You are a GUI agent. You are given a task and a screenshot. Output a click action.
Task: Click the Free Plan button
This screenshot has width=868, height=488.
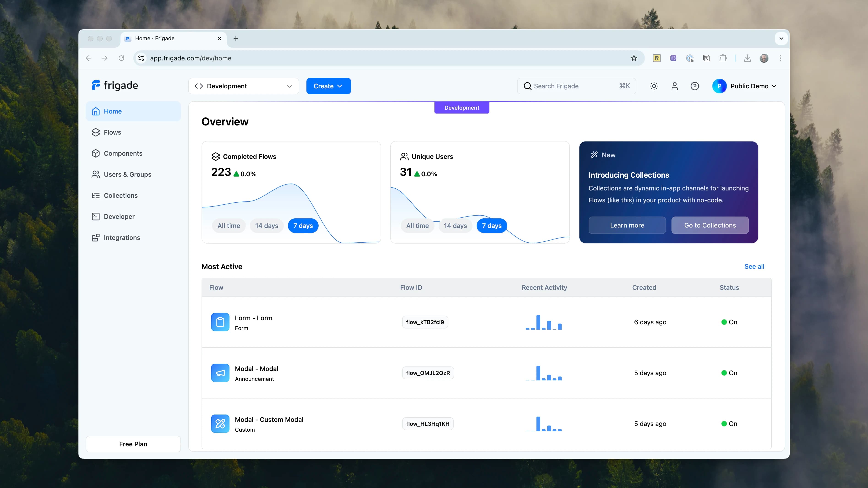tap(133, 444)
